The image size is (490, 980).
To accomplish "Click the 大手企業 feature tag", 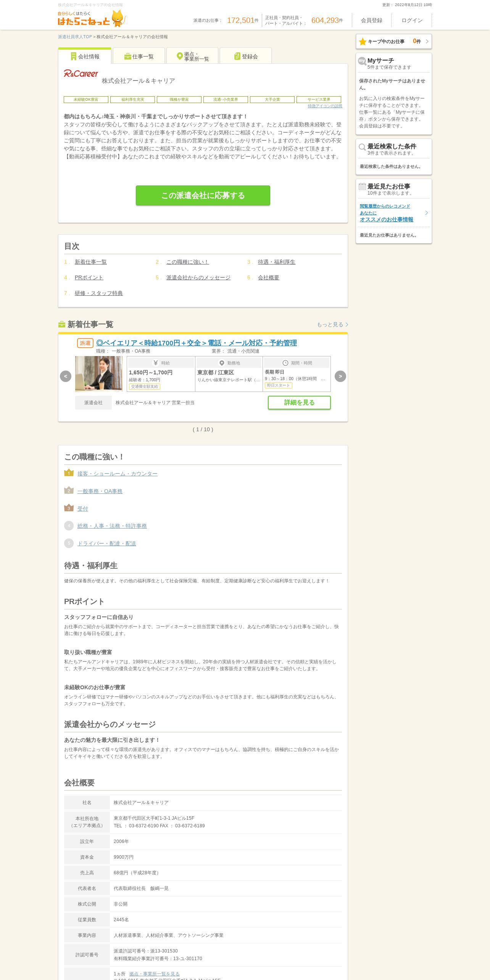I will 272,100.
